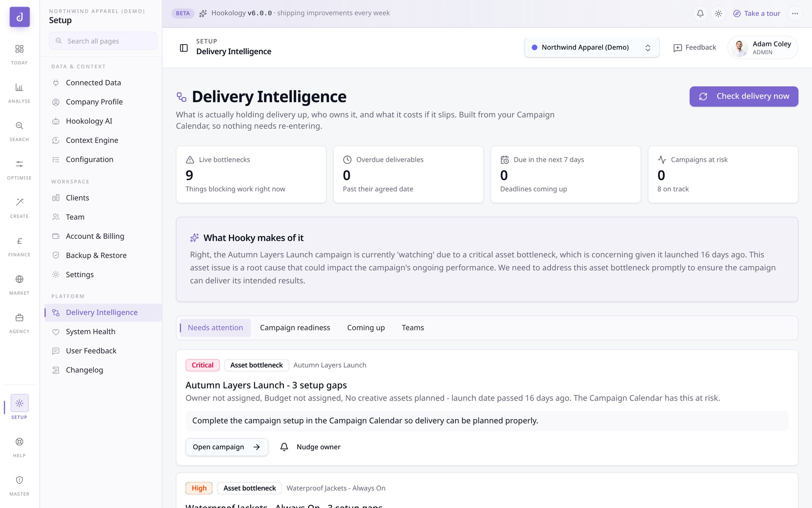This screenshot has height=508, width=812.
Task: Open User Feedback page
Action: [103, 351]
